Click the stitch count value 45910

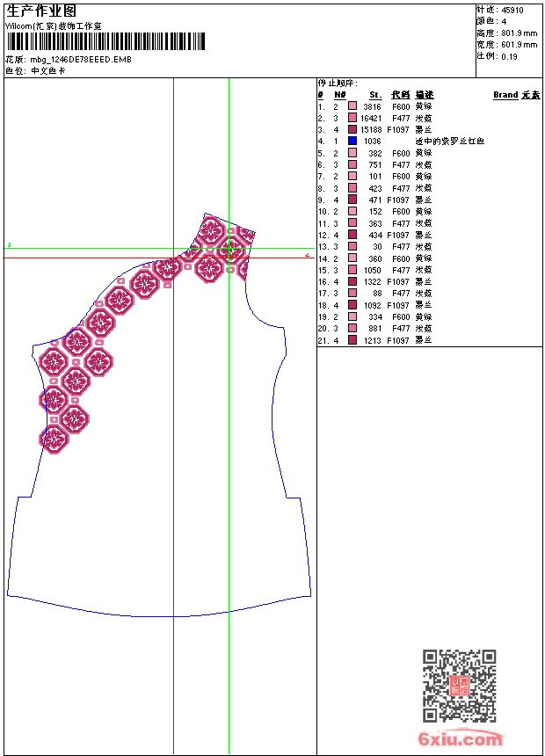pyautogui.click(x=512, y=10)
